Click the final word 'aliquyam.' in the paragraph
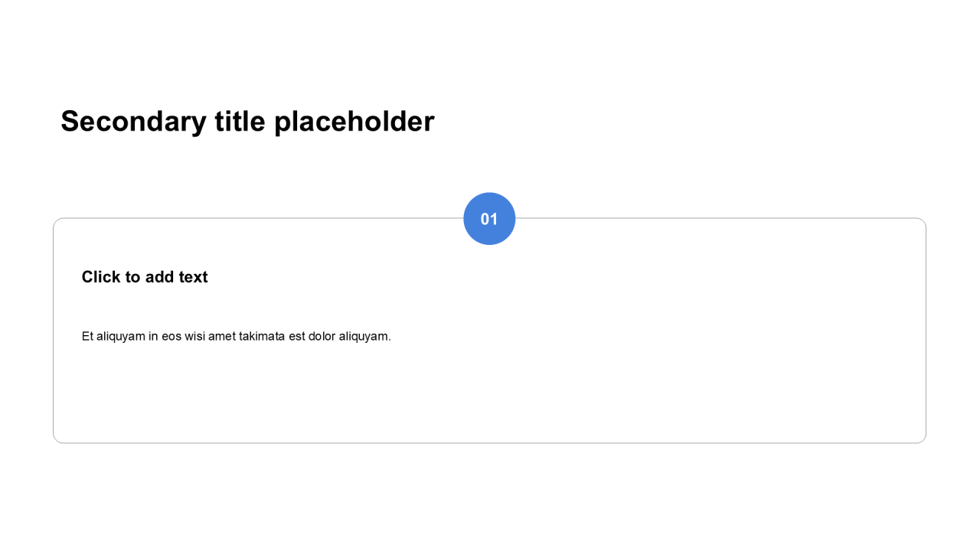This screenshot has width=980, height=551. tap(365, 336)
